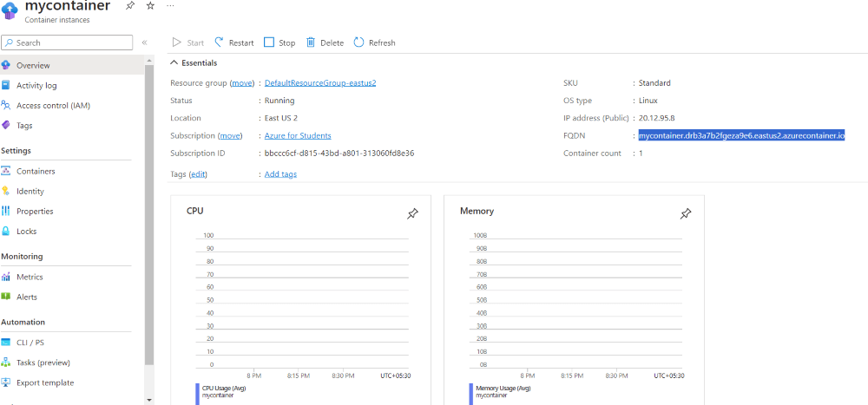868x405 pixels.
Task: Stop the container instance
Action: click(279, 42)
